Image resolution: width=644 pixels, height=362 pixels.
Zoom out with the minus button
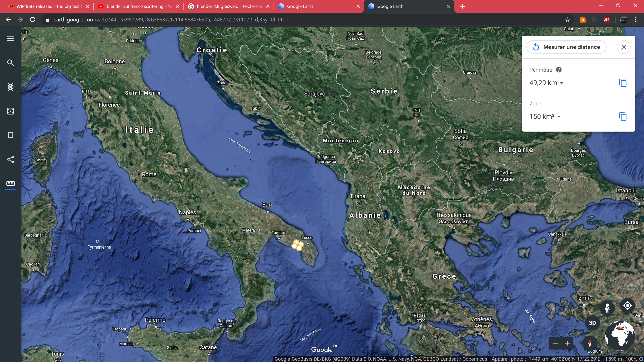click(555, 343)
